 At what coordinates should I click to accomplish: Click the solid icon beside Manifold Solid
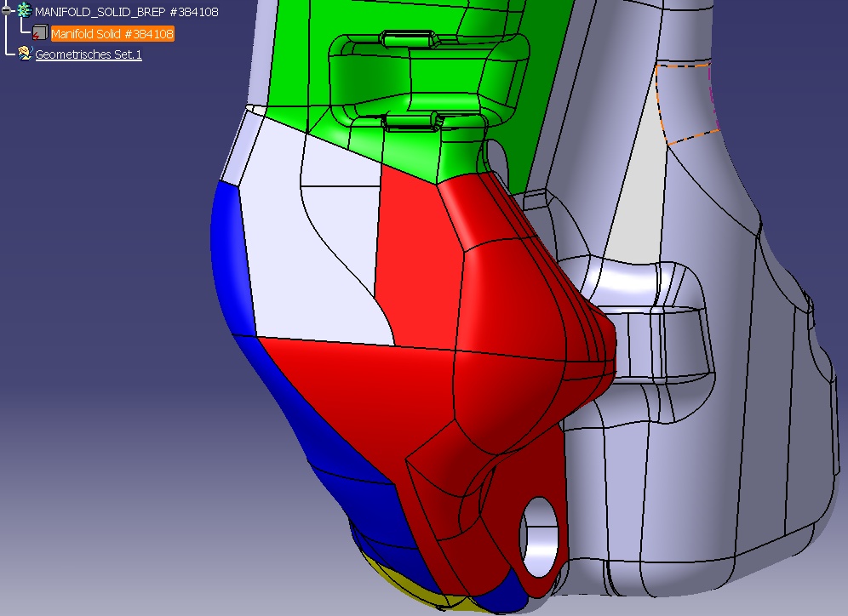point(40,32)
